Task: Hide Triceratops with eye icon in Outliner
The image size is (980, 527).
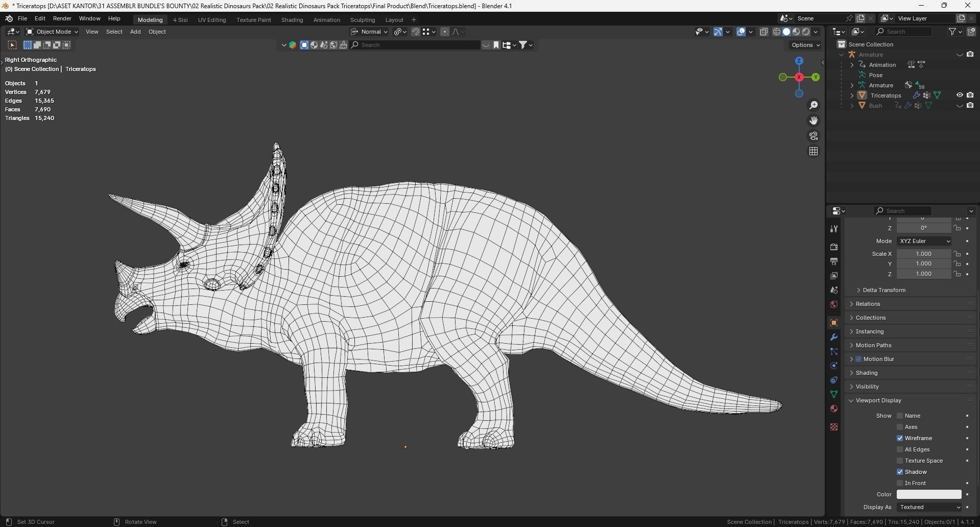Action: coord(960,95)
